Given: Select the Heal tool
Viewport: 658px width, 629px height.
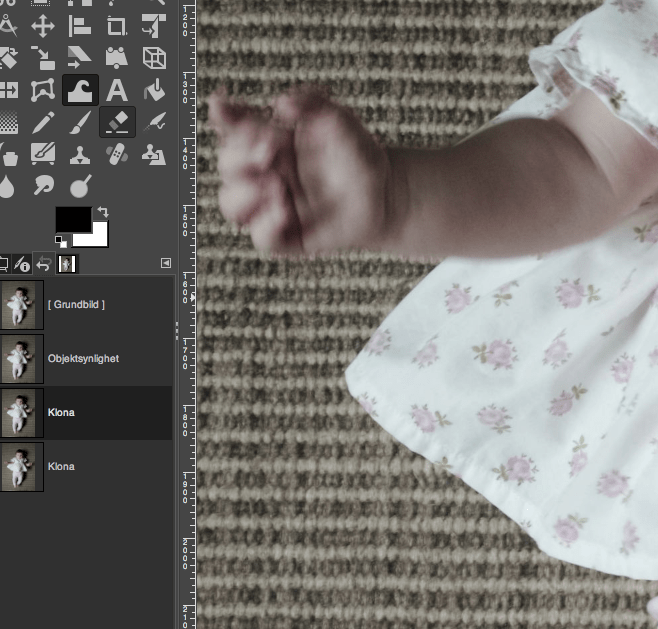Looking at the screenshot, I should click(x=117, y=155).
